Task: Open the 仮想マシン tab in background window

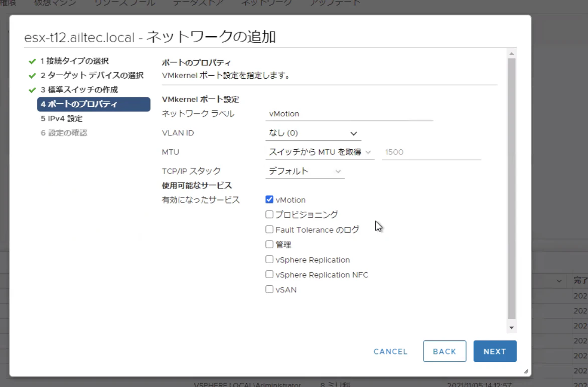Action: [55, 3]
